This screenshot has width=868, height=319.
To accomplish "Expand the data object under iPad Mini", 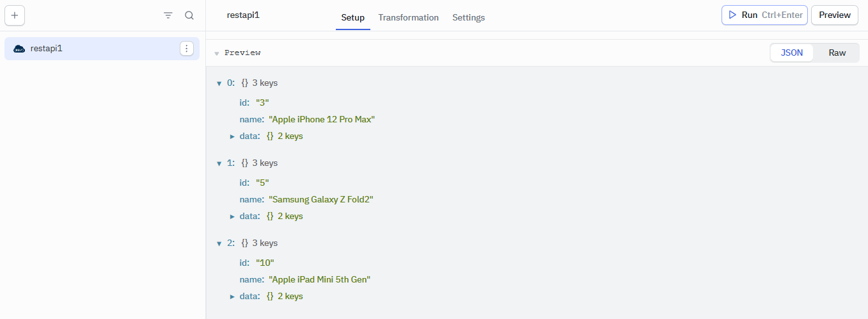I will (232, 297).
